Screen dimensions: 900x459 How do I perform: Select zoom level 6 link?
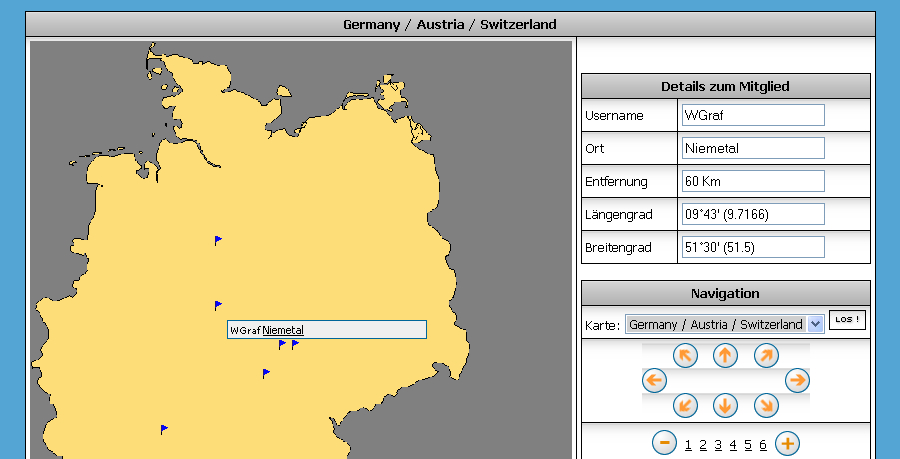click(x=763, y=445)
